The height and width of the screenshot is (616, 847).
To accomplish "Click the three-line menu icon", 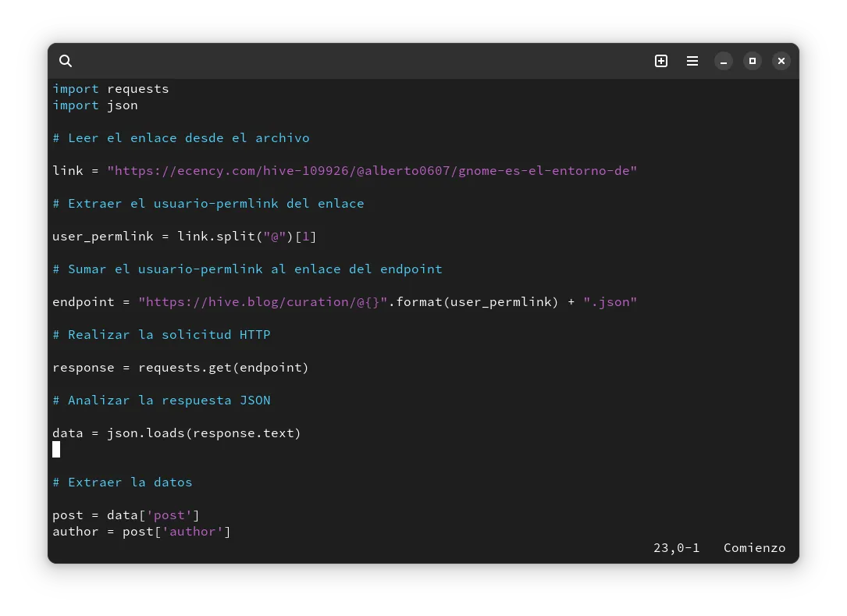I will click(692, 60).
